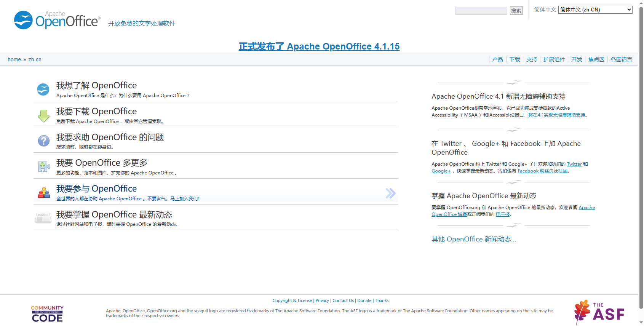Click the Apache OpenOffice 博客 link

point(449,214)
